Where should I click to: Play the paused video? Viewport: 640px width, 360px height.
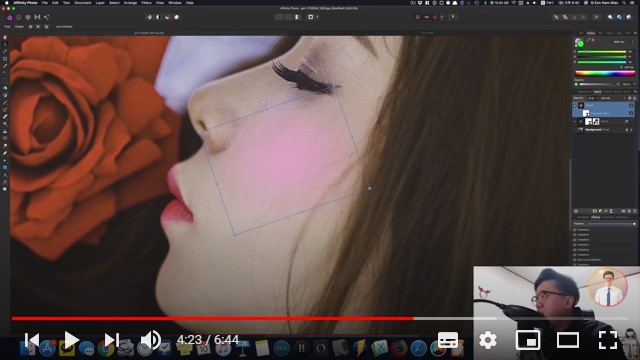click(x=71, y=340)
